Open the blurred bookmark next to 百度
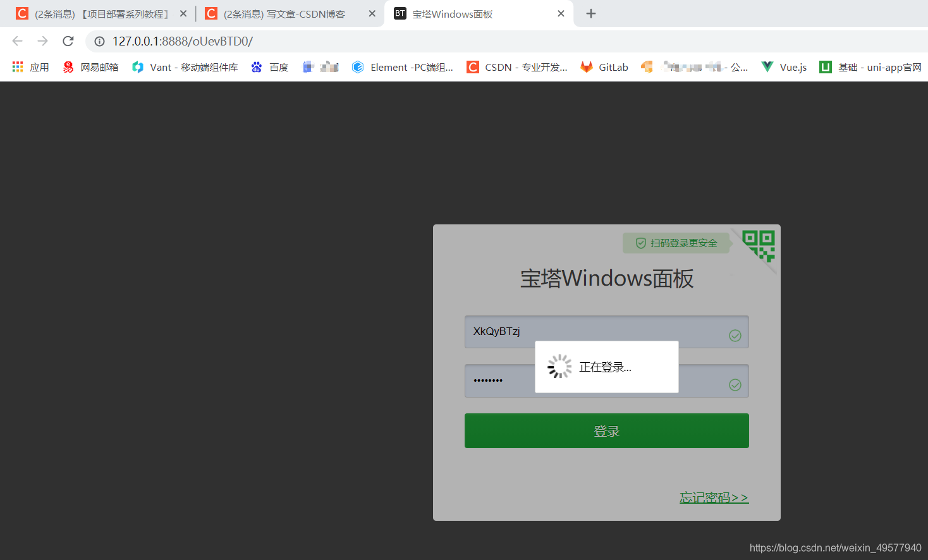Viewport: 928px width, 560px height. 321,67
